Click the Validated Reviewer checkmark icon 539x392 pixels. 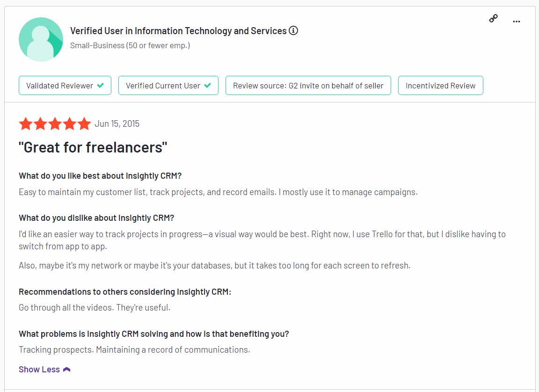[101, 85]
